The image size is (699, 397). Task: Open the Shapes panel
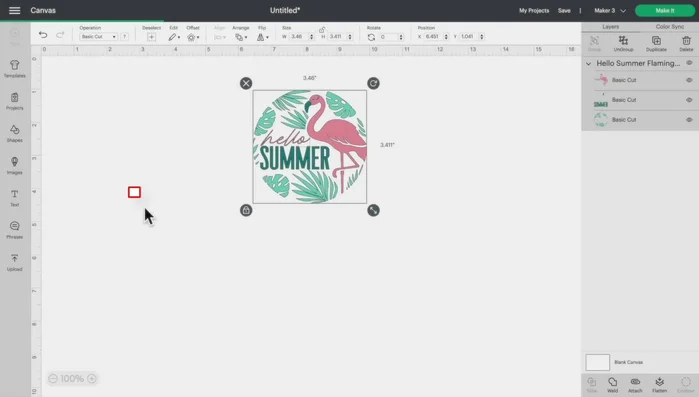point(14,133)
